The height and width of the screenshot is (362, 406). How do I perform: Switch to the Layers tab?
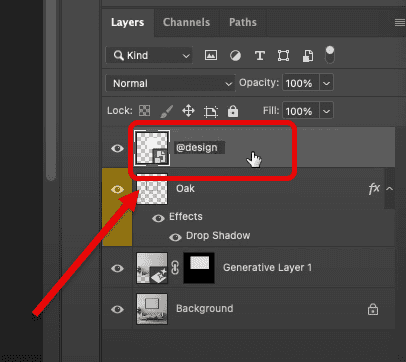click(x=128, y=22)
